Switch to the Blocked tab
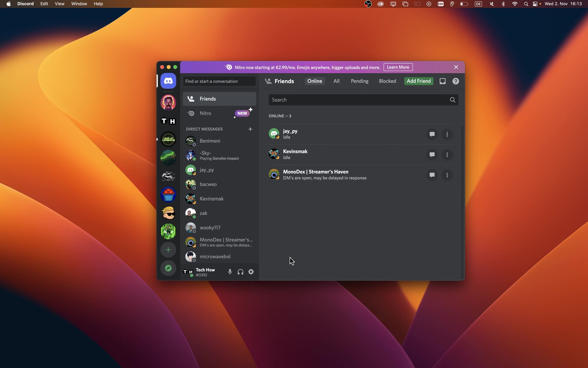Image resolution: width=588 pixels, height=368 pixels. pos(388,81)
